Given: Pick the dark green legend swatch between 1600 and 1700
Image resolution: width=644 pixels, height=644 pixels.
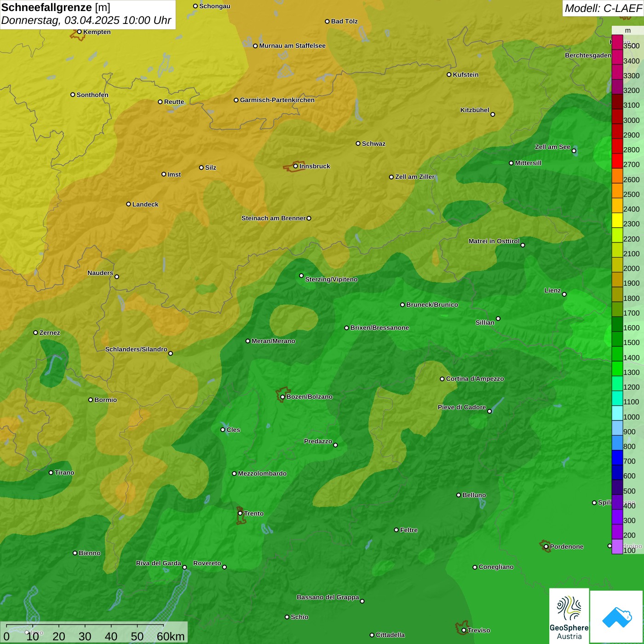Looking at the screenshot, I should [x=617, y=324].
